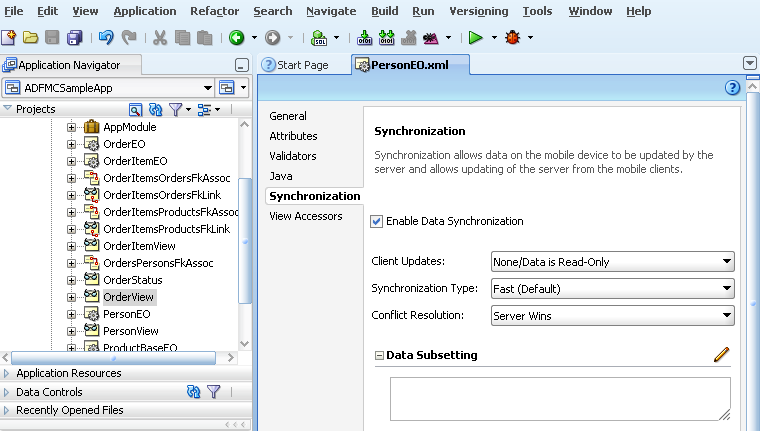Expand the Data Controls panel
The image size is (760, 431).
[6, 392]
